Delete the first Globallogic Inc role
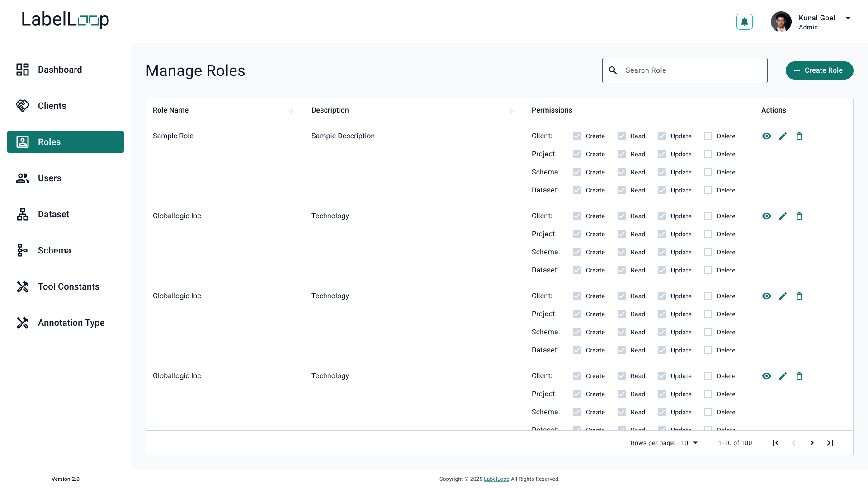Image resolution: width=868 pixels, height=488 pixels. (799, 216)
